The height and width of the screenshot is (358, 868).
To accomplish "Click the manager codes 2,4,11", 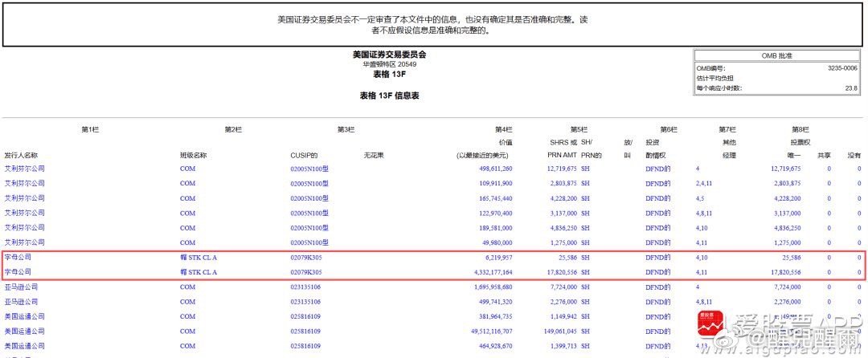I will 704,184.
